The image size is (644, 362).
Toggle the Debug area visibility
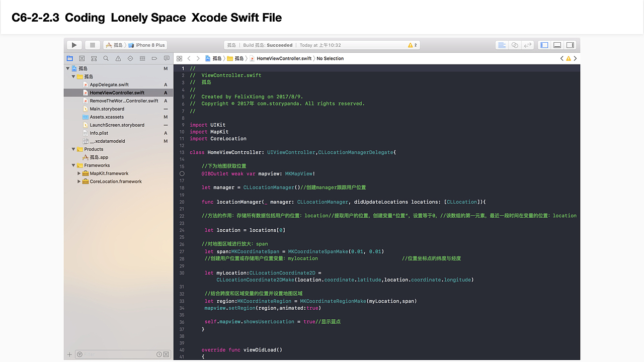tap(557, 45)
